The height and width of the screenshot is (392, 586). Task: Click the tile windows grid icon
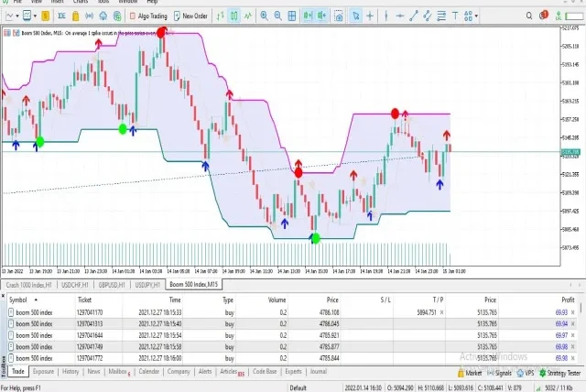point(292,16)
